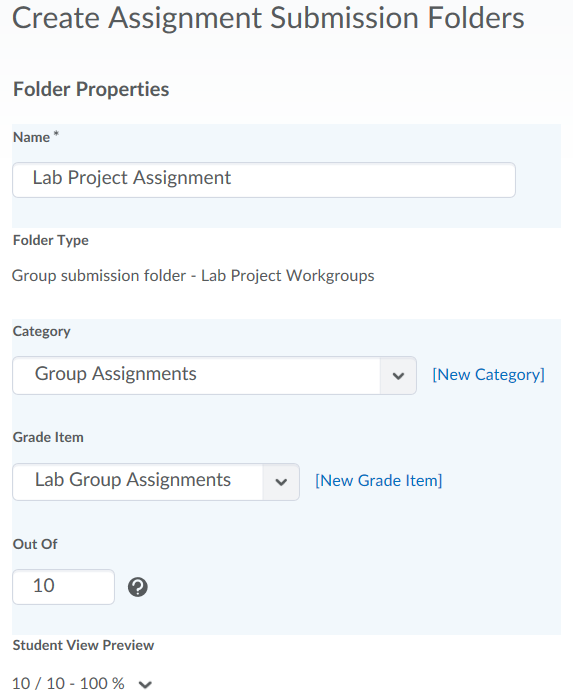Click the Category label
The height and width of the screenshot is (698, 573).
pos(42,332)
